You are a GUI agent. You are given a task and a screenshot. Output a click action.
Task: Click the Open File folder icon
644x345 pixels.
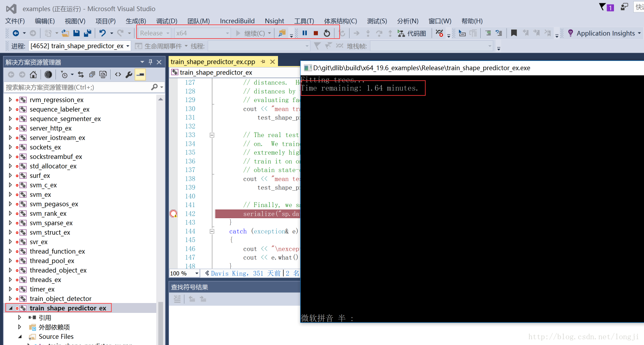pos(65,33)
